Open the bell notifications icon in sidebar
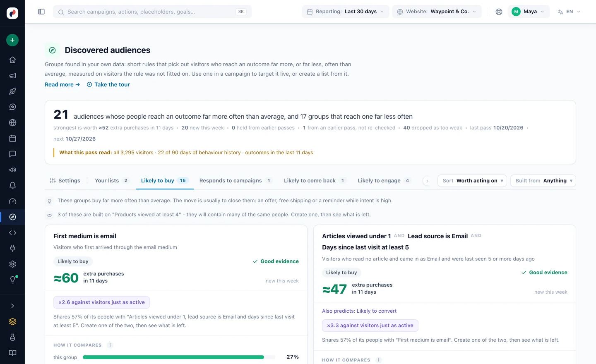 (12, 186)
